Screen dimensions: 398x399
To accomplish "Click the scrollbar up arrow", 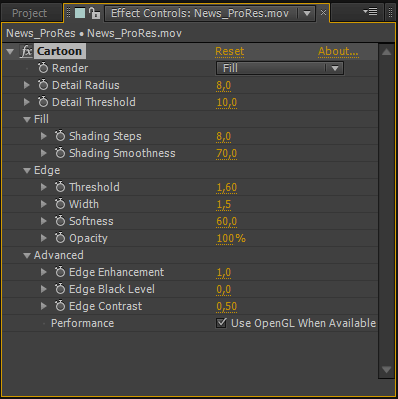I will (387, 52).
